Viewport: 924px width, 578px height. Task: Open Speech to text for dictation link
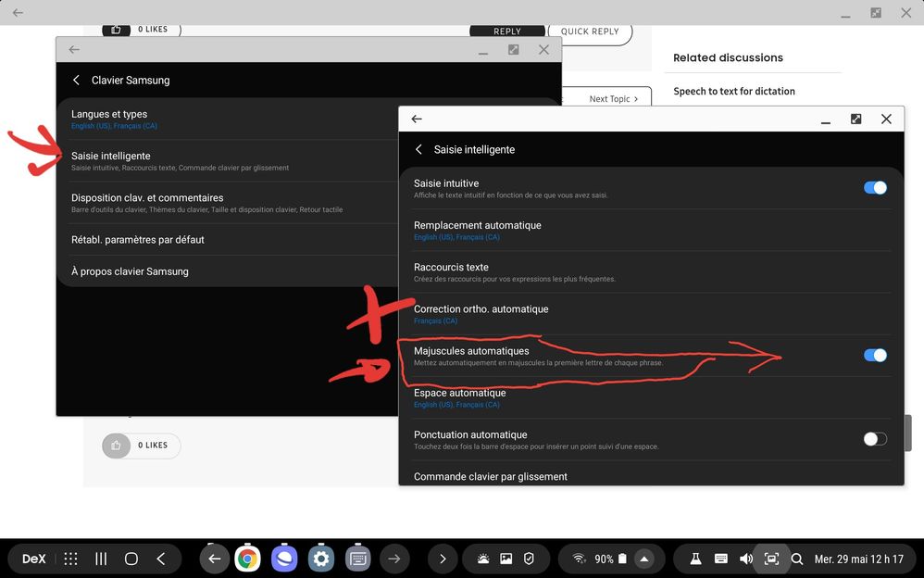coord(733,91)
